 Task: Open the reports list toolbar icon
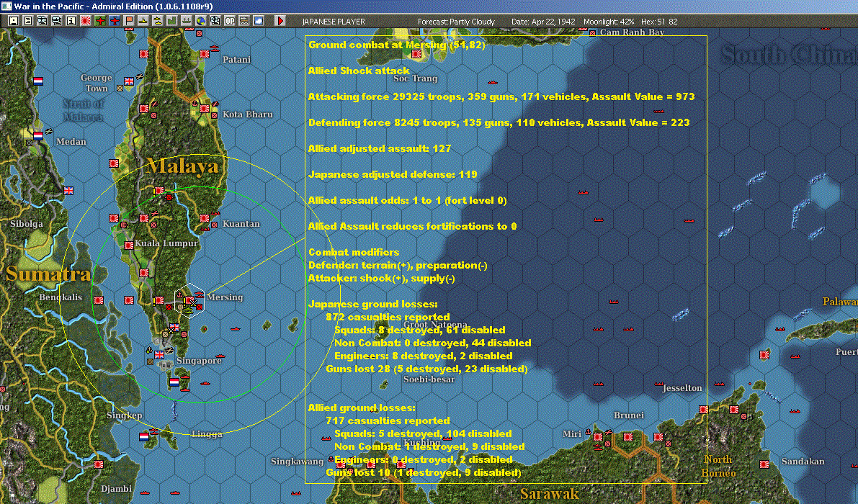click(x=28, y=21)
